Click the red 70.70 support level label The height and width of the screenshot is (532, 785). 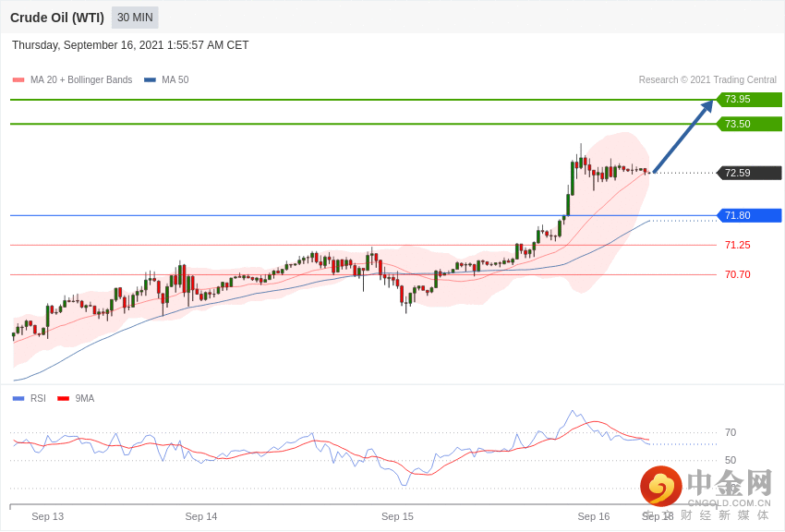[737, 274]
